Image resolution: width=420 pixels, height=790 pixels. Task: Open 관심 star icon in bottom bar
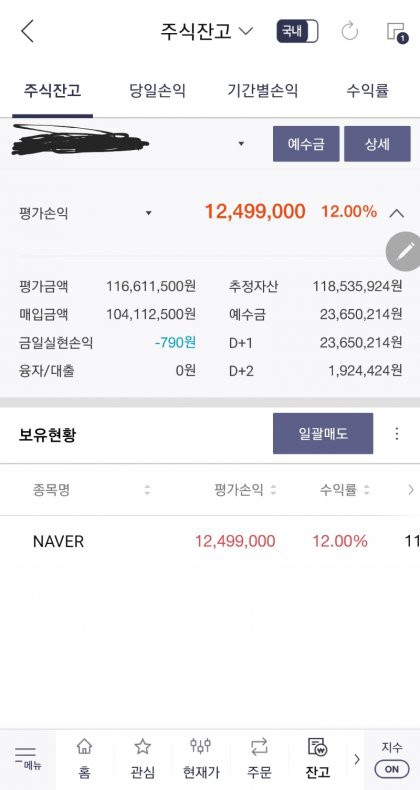tap(143, 759)
